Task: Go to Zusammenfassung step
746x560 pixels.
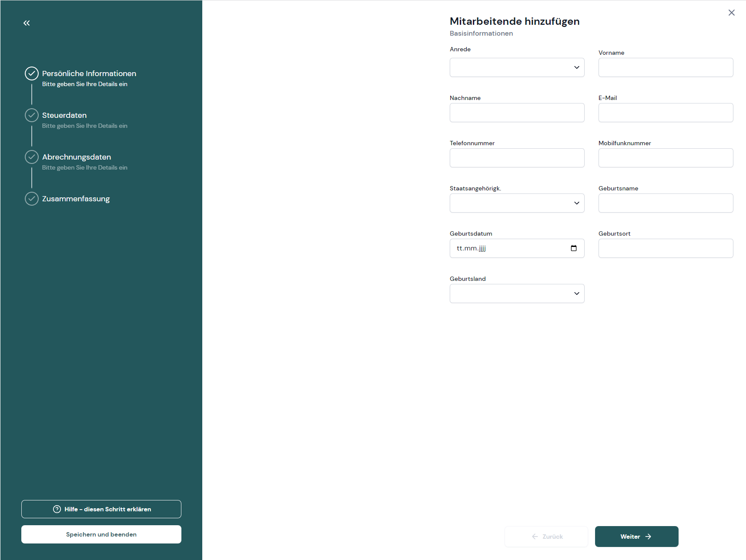Action: coord(76,199)
